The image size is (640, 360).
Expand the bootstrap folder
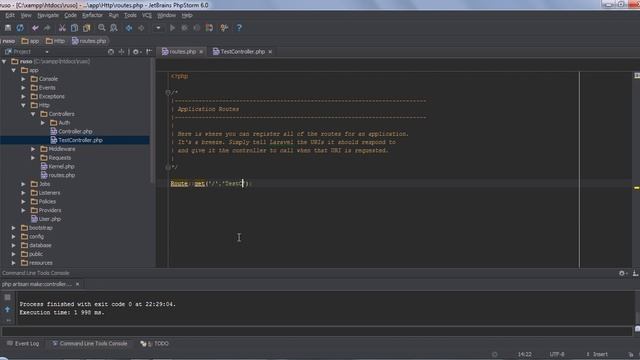14,228
